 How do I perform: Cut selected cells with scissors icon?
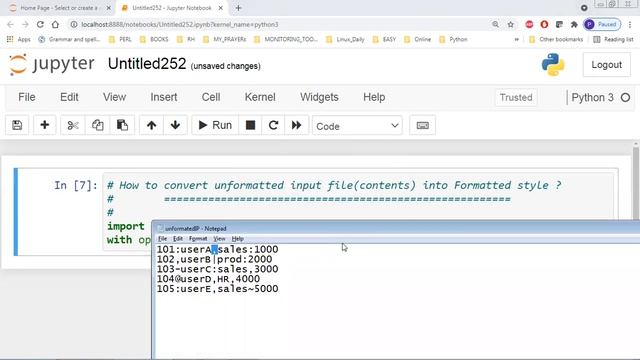pyautogui.click(x=73, y=125)
